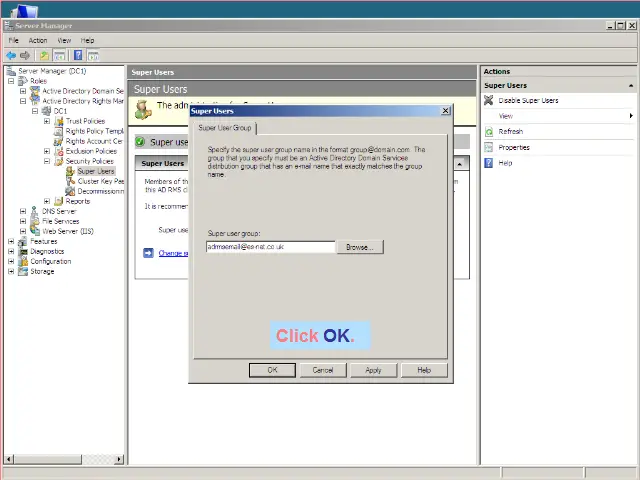The image size is (640, 480).
Task: Open the Action menu
Action: pos(38,40)
